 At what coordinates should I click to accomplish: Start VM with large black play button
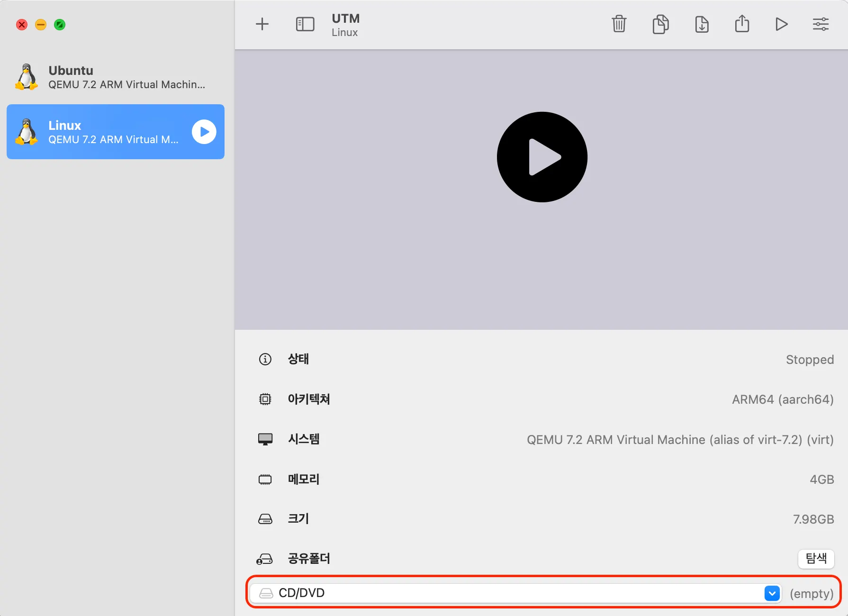click(x=542, y=157)
